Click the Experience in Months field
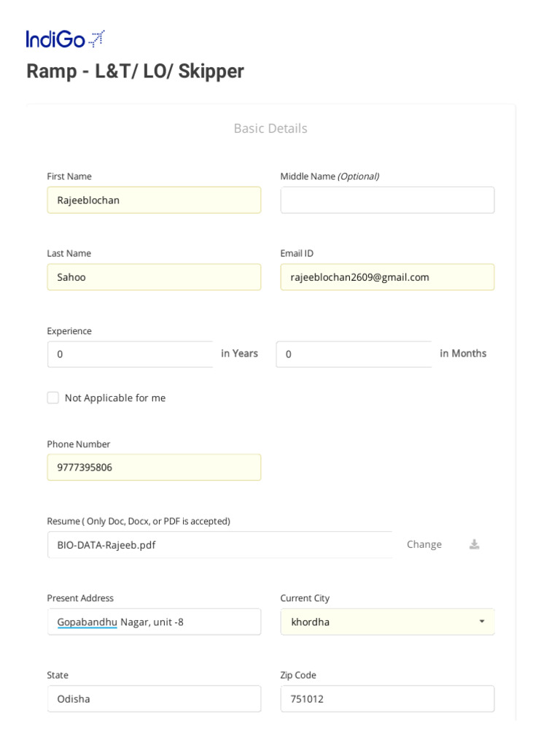 [354, 354]
